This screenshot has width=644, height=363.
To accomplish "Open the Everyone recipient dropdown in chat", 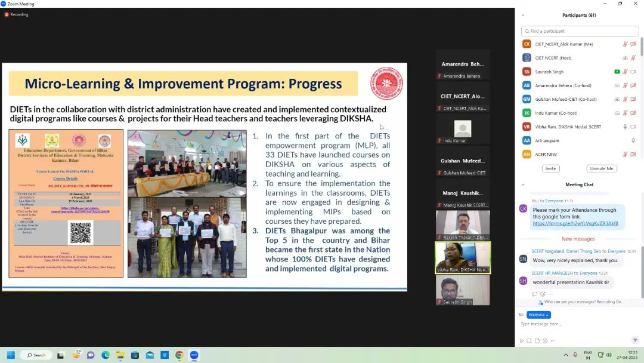I will coord(538,315).
